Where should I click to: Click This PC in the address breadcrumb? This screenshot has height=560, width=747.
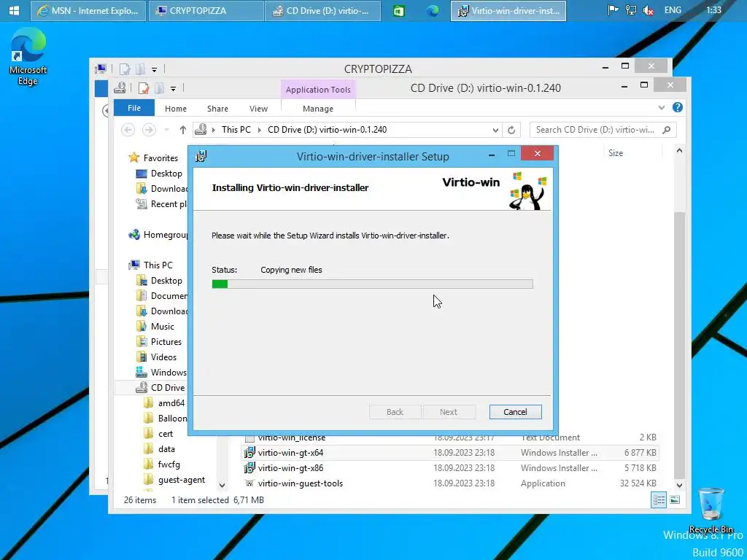point(236,130)
